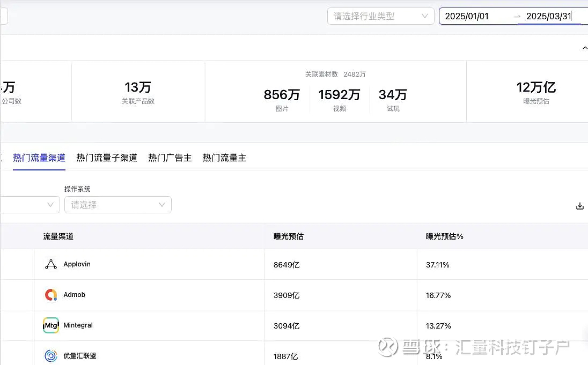Open the partially visible dropdown left of 操作系统
Screen dimensions: 588x365
point(30,205)
